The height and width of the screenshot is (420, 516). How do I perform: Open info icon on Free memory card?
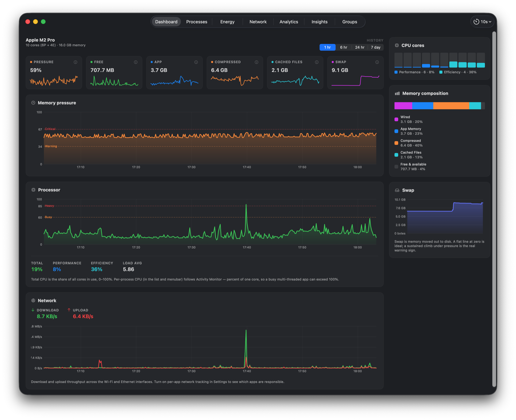(136, 62)
